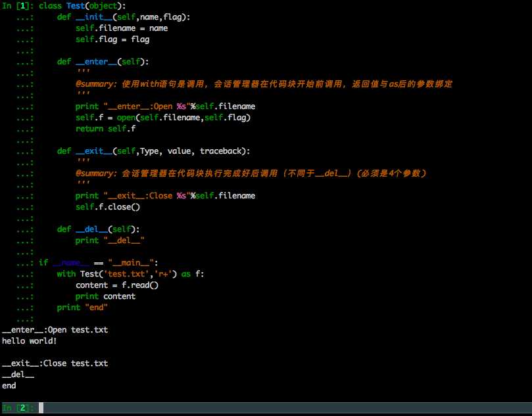Click the 'content = f.read()' line

pos(117,285)
